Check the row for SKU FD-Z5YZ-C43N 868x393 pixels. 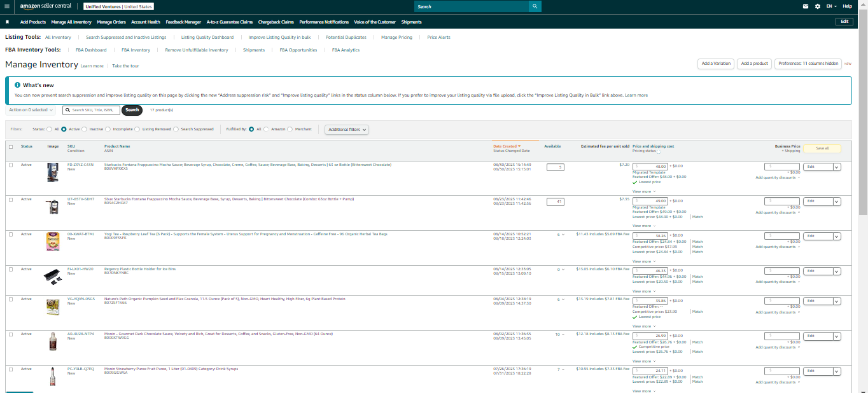click(11, 165)
